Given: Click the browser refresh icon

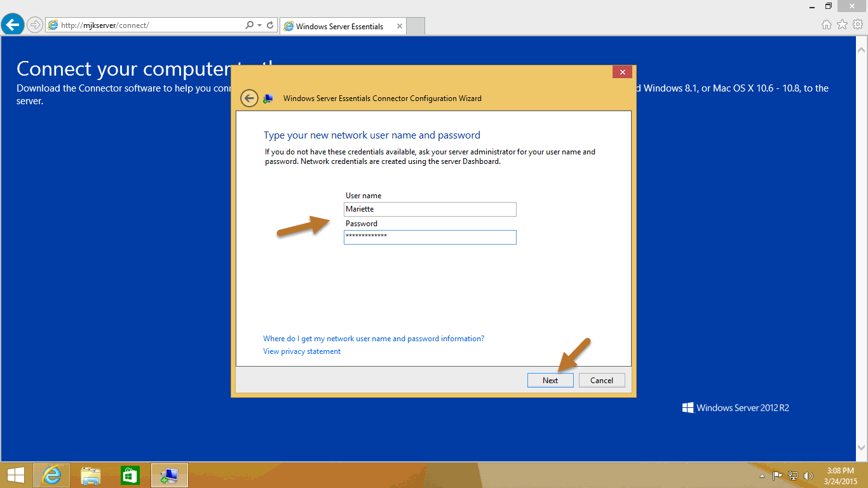Looking at the screenshot, I should 270,25.
